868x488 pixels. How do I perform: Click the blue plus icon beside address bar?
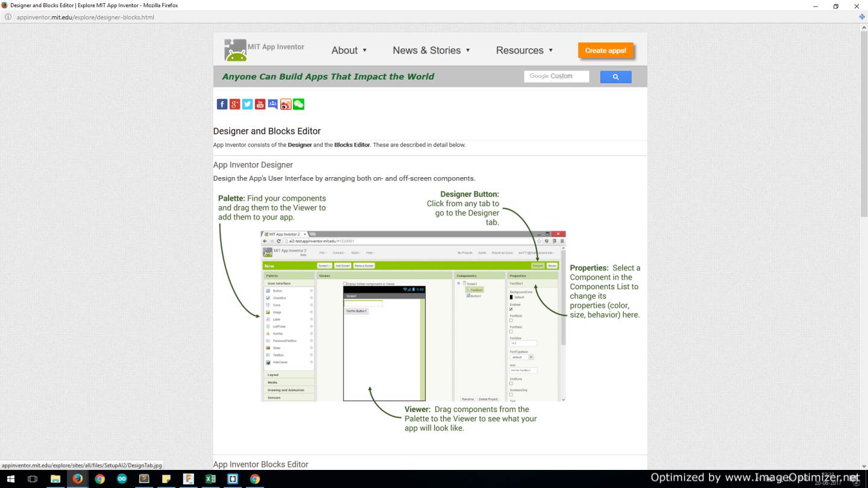pos(861,17)
